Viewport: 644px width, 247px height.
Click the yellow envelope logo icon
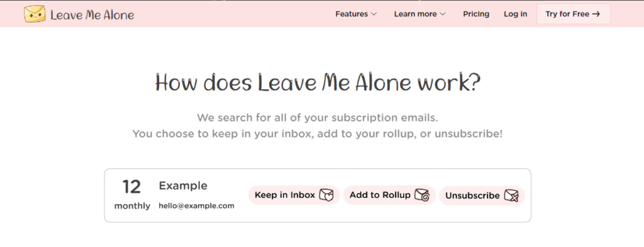point(35,14)
